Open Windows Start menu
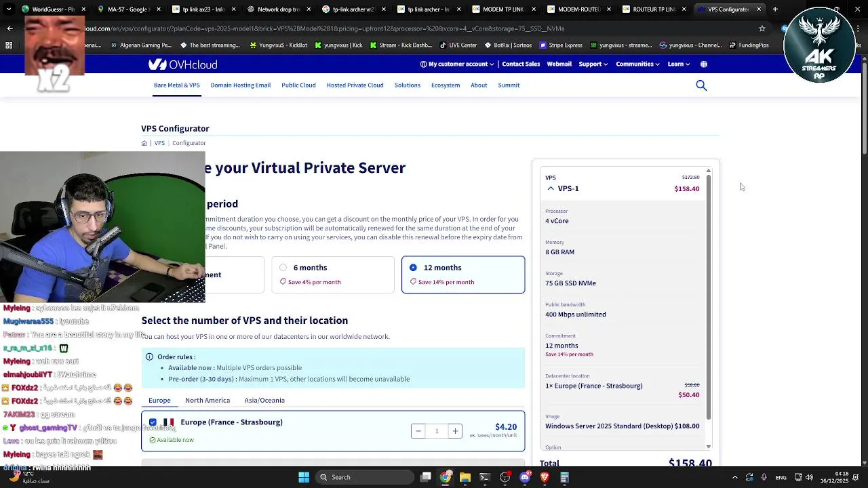The image size is (868, 488). coord(304,477)
